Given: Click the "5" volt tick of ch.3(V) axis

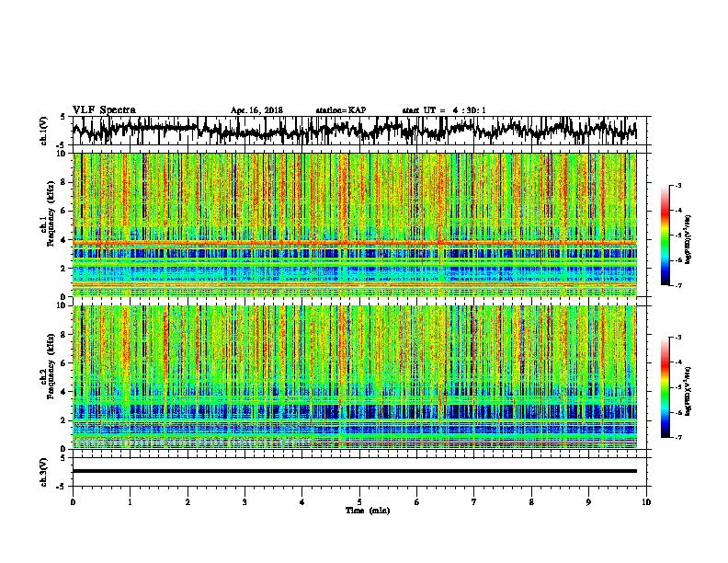Looking at the screenshot, I should point(63,458).
